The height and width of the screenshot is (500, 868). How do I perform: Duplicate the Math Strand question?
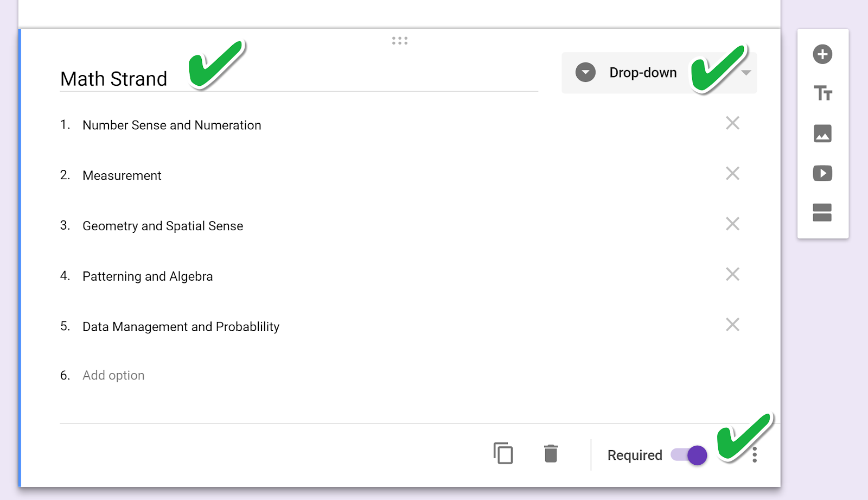click(503, 453)
